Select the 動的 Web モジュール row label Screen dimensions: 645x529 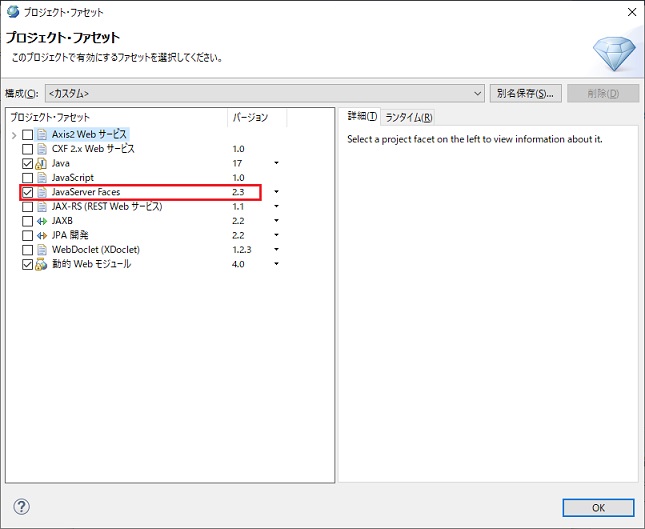pos(91,264)
